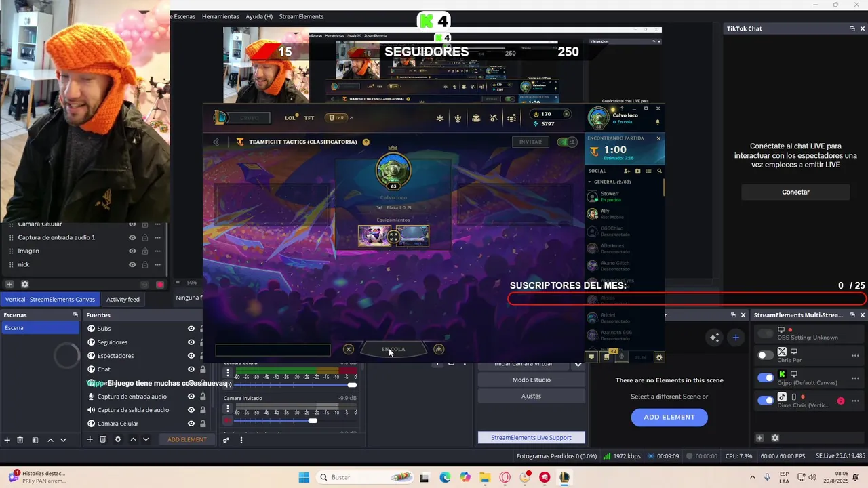The image size is (868, 488).
Task: Delete the selected scene with trash icon
Action: click(x=20, y=440)
